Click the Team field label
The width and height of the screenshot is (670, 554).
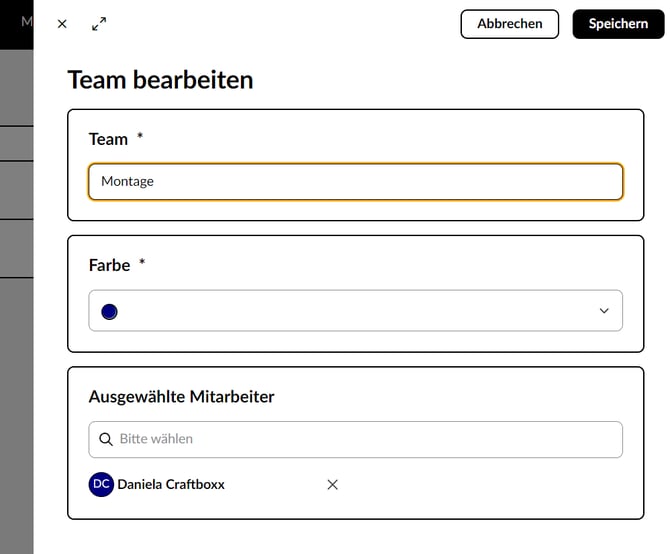pos(108,139)
